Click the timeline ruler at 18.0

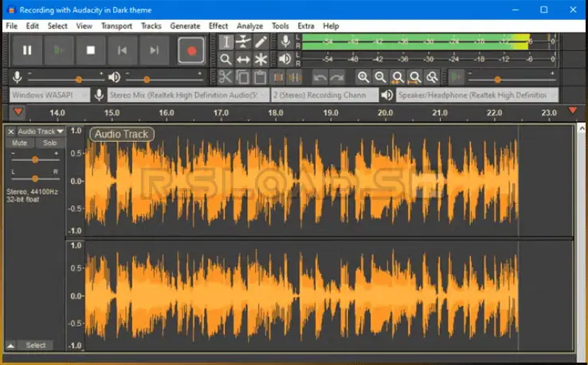click(276, 113)
